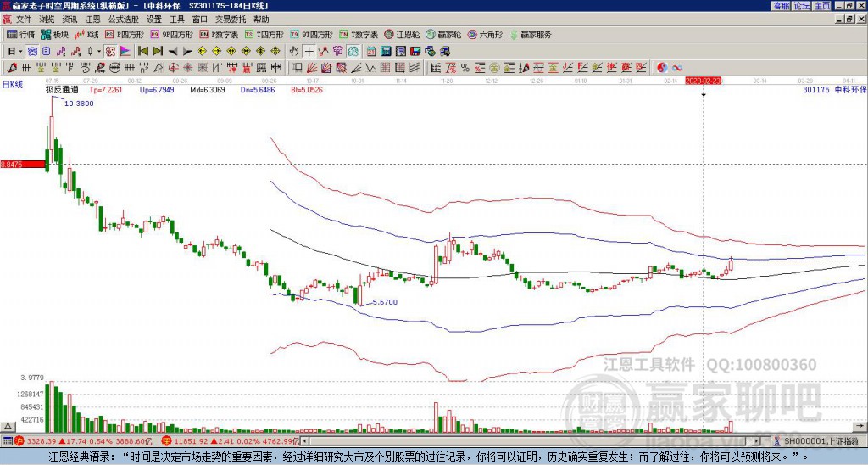Click the 2023-02-23 date marker
Image resolution: width=868 pixels, height=465 pixels.
point(703,81)
